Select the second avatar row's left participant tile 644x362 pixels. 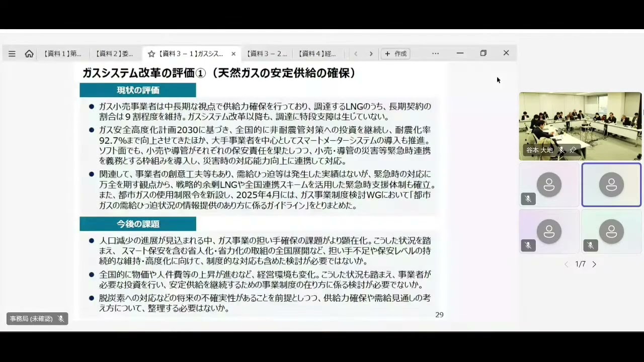pos(549,231)
